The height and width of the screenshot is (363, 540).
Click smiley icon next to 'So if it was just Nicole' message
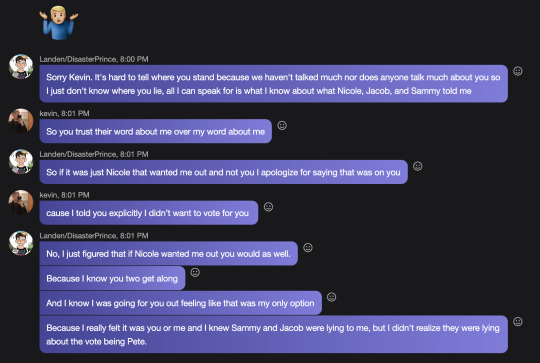(417, 166)
